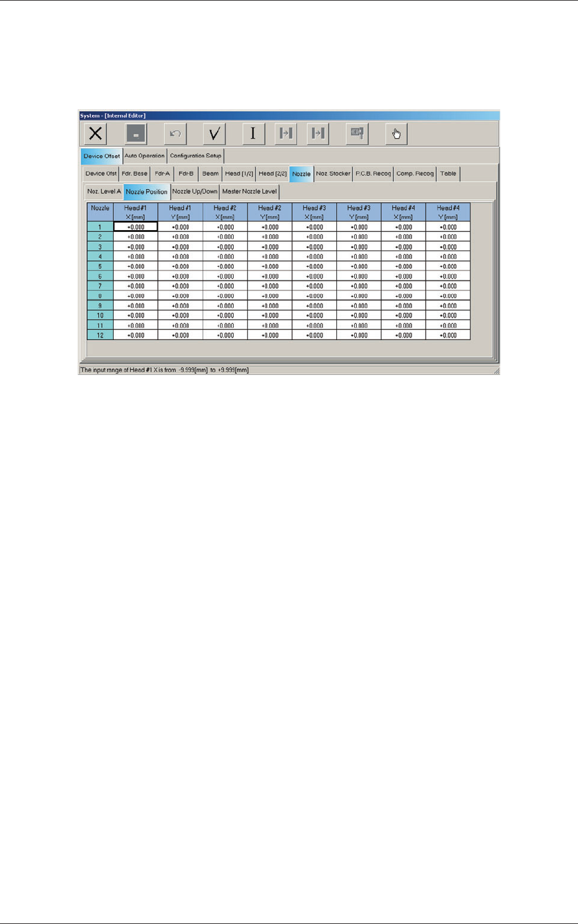Select nozzle row header 6
This screenshot has height=924, width=578.
tap(100, 276)
